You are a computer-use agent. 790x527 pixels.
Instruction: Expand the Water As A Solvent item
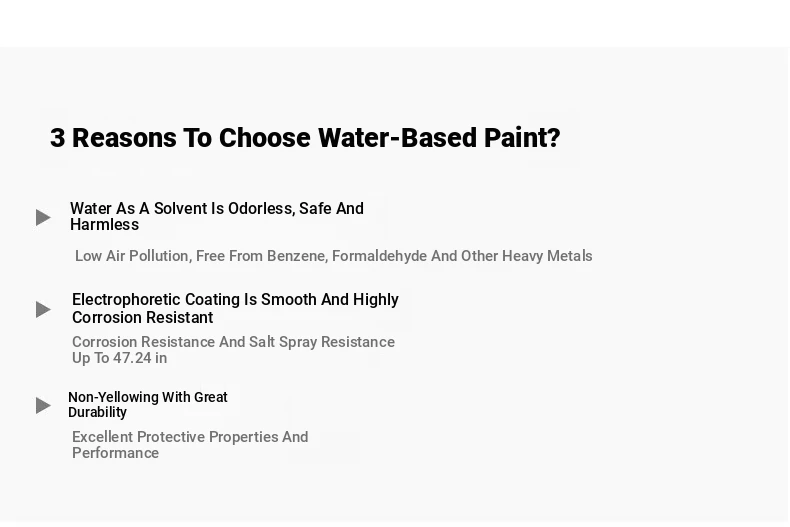click(217, 216)
